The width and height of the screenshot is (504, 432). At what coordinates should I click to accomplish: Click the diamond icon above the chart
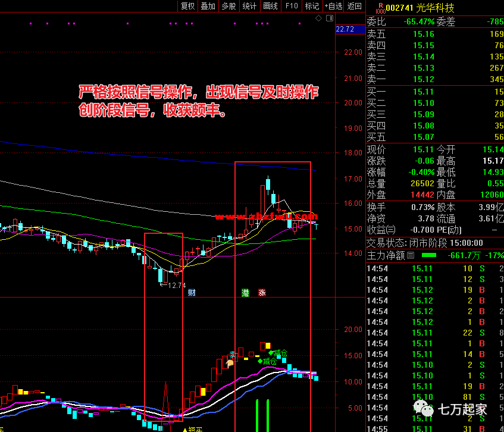318,18
